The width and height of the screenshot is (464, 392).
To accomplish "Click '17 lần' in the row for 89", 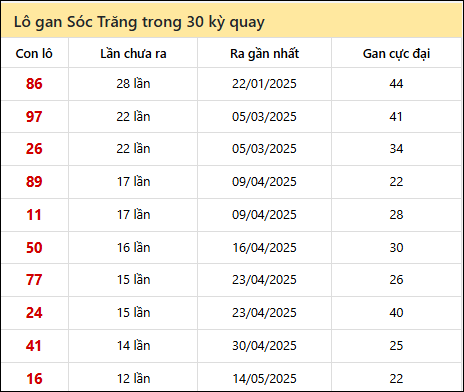I will (133, 182).
